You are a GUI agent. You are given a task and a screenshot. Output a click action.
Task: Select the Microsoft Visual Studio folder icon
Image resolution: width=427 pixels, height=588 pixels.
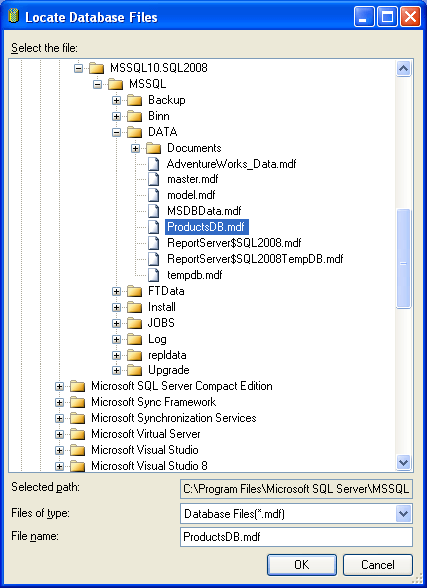tap(78, 450)
